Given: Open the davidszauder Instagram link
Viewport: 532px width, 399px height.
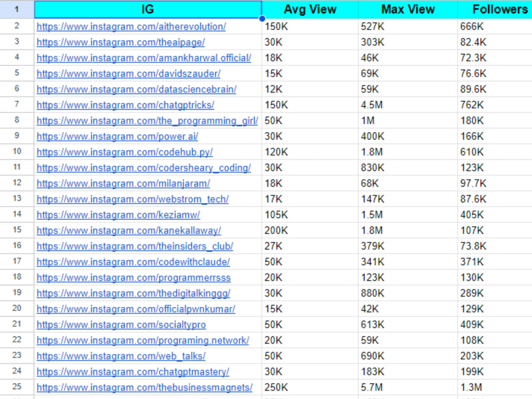Looking at the screenshot, I should 129,73.
